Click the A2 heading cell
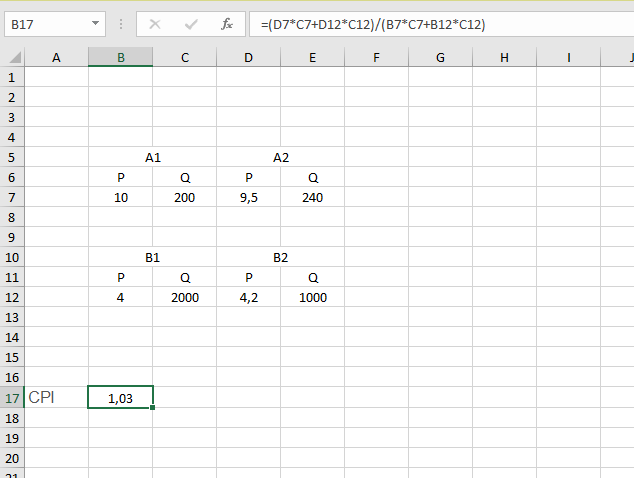 (x=281, y=157)
